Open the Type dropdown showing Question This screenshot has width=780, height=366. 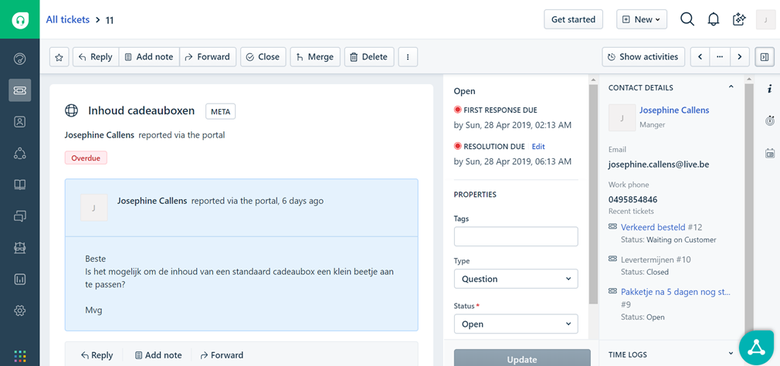516,279
